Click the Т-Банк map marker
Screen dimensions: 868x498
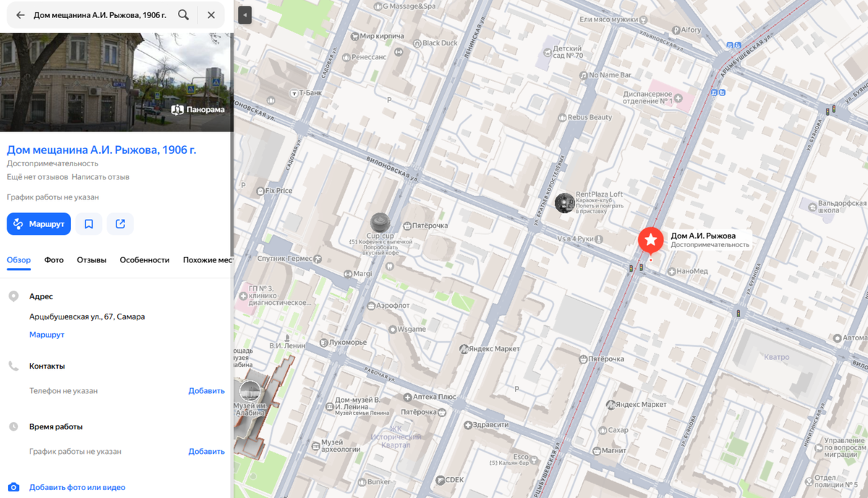[294, 93]
